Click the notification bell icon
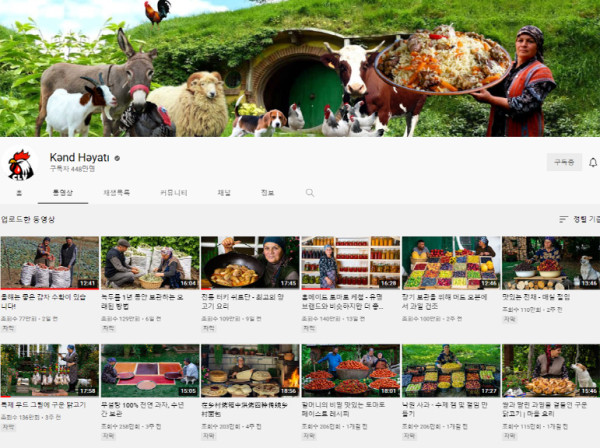Image resolution: width=600 pixels, height=448 pixels. pyautogui.click(x=593, y=162)
